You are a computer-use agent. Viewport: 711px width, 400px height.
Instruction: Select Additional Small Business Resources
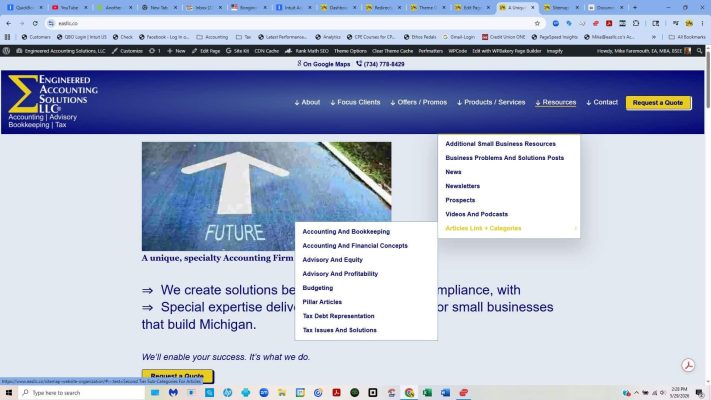pyautogui.click(x=500, y=144)
